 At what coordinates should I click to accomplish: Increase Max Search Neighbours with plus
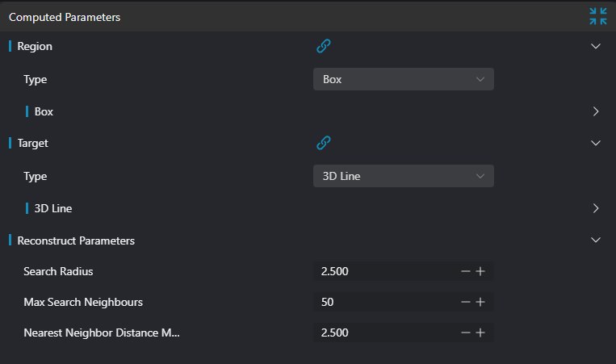coord(480,302)
